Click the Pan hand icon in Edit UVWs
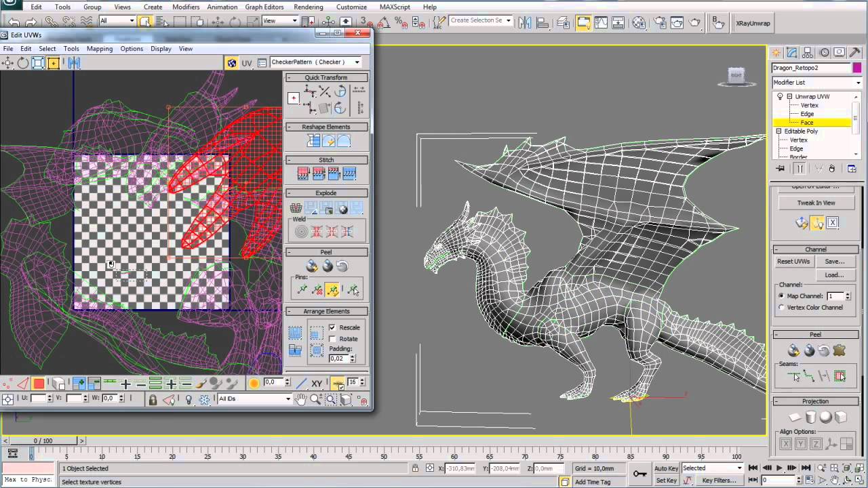Screen dimensions: 868x488 point(301,399)
